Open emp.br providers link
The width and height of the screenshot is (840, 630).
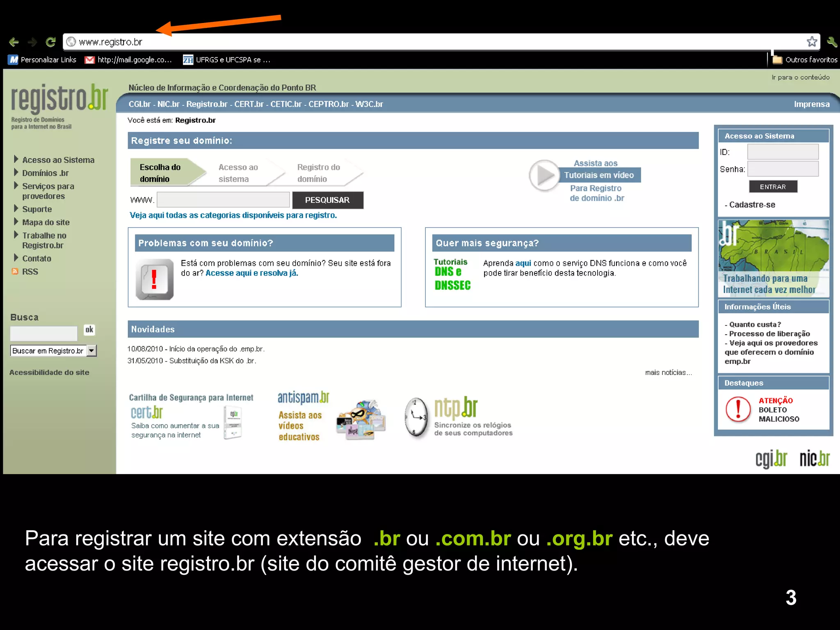coord(771,352)
